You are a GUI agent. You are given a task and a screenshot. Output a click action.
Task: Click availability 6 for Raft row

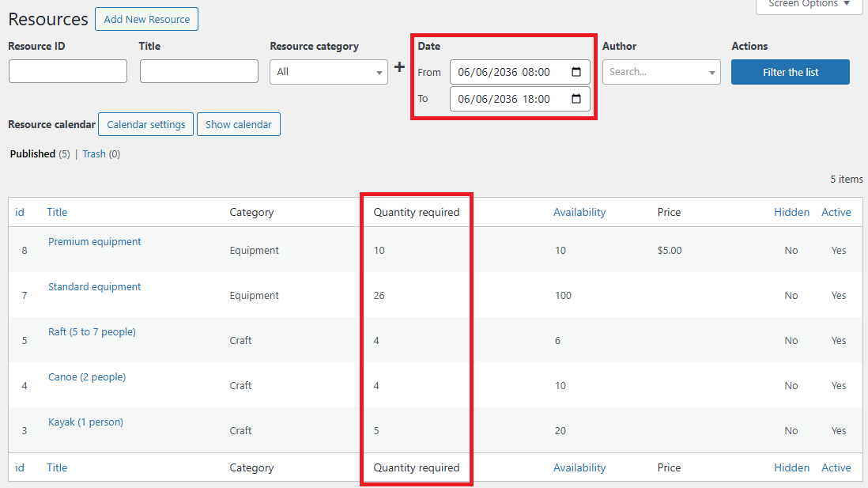pyautogui.click(x=557, y=341)
